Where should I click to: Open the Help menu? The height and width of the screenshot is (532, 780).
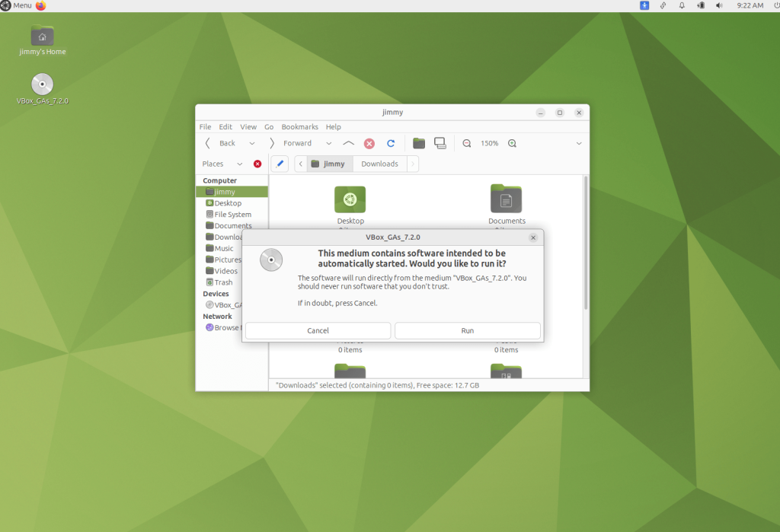(x=334, y=127)
